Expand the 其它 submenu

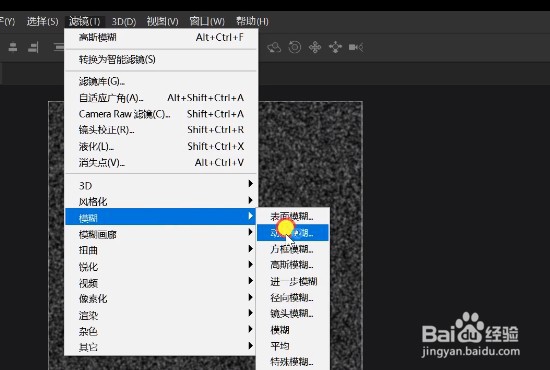pyautogui.click(x=161, y=347)
